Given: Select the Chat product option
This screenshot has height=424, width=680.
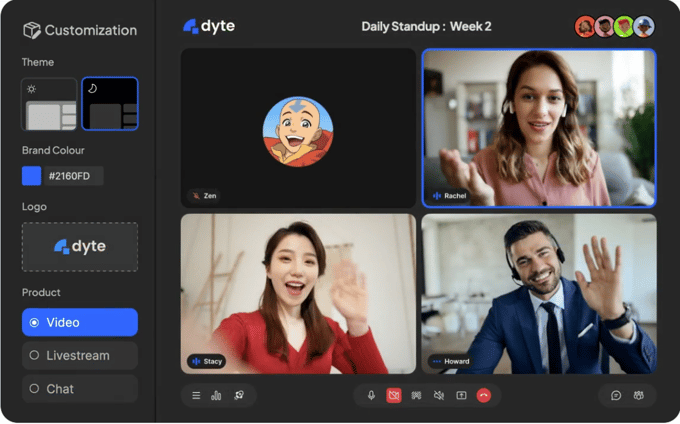Looking at the screenshot, I should 80,389.
